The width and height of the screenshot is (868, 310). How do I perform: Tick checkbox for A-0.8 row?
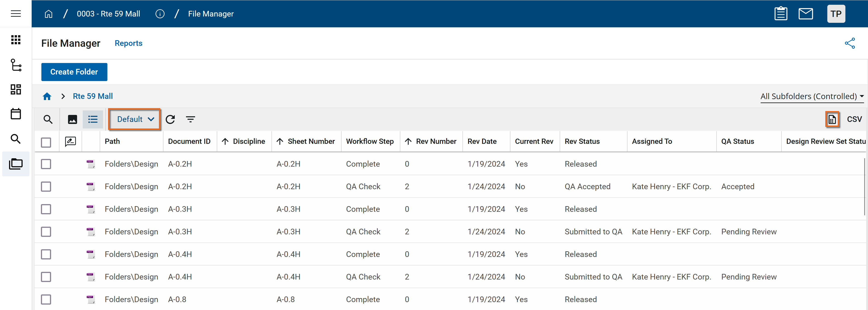tap(46, 299)
